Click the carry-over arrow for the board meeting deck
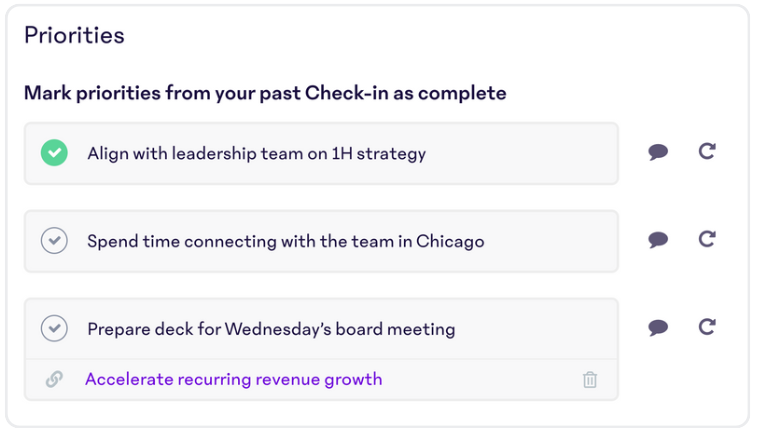This screenshot has width=758, height=433. [x=707, y=327]
